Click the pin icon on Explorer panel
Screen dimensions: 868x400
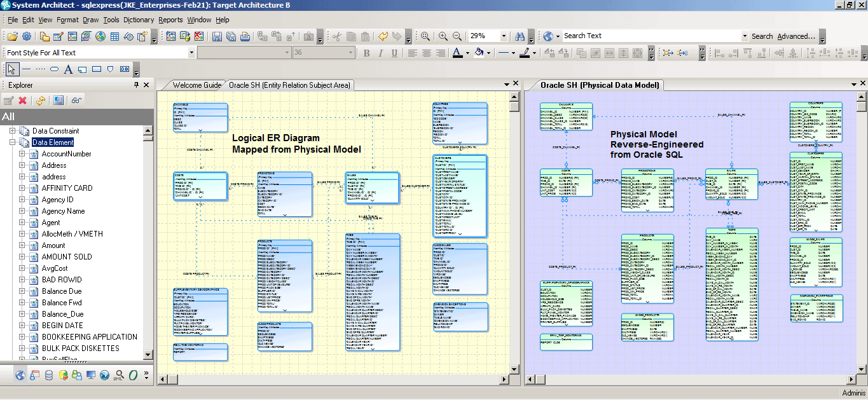coord(136,85)
